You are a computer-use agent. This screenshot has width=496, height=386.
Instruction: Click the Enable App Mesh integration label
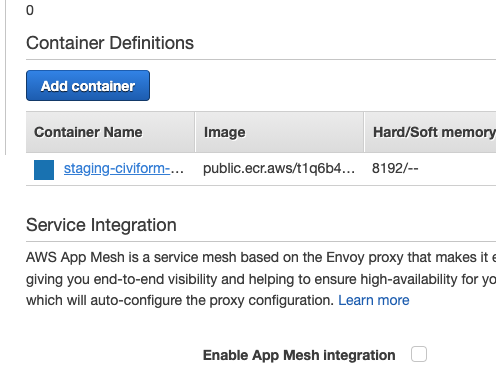[299, 355]
